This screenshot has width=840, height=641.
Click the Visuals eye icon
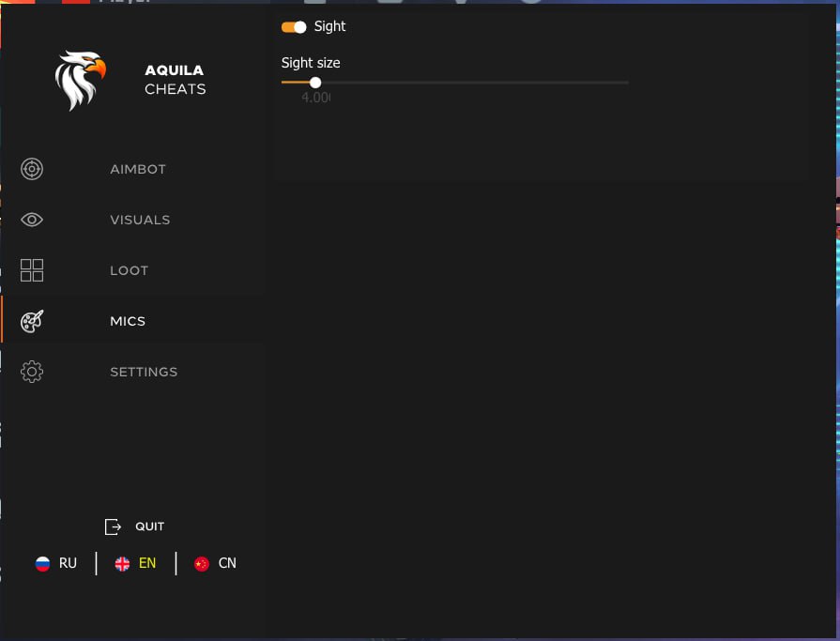32,220
